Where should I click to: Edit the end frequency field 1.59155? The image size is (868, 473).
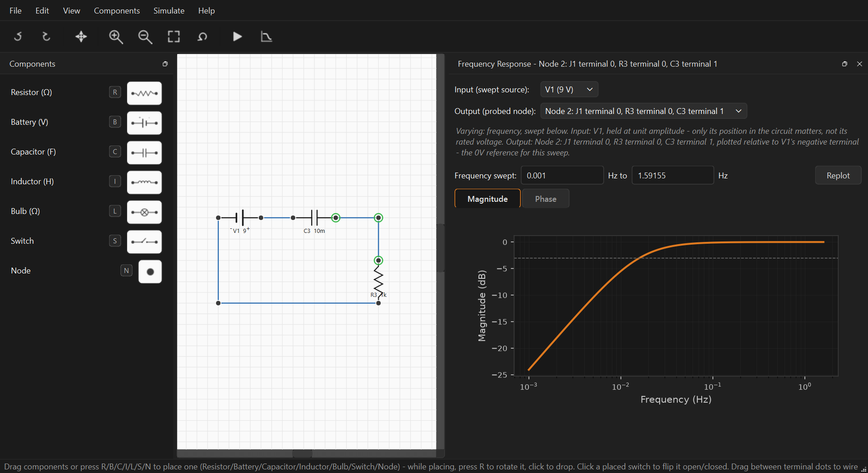coord(673,175)
